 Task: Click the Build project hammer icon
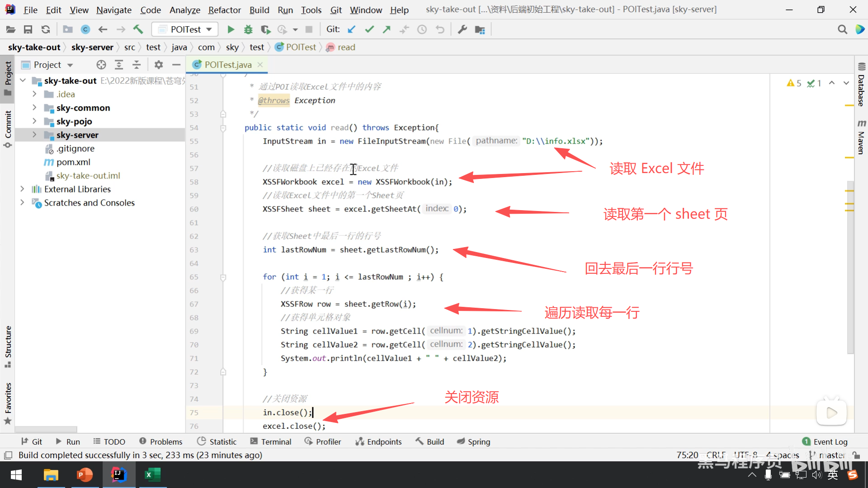[138, 29]
